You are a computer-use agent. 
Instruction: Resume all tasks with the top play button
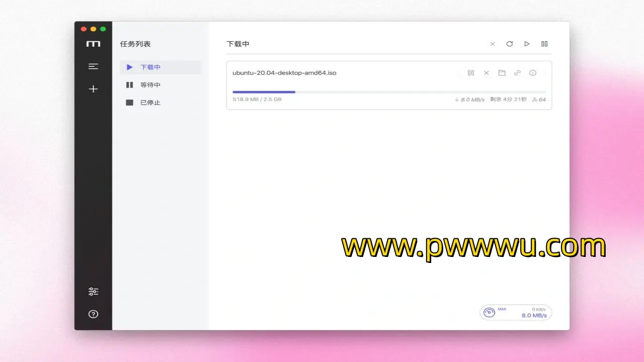527,44
